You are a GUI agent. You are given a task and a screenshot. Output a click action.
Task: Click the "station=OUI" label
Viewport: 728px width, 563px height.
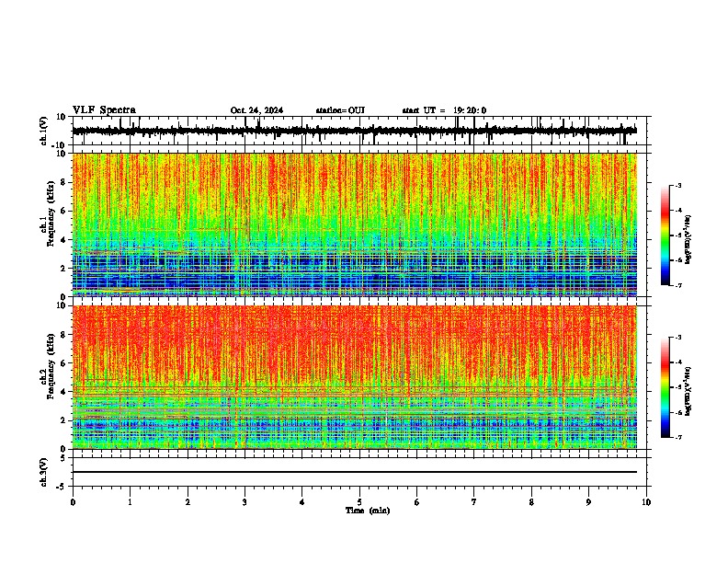point(340,110)
